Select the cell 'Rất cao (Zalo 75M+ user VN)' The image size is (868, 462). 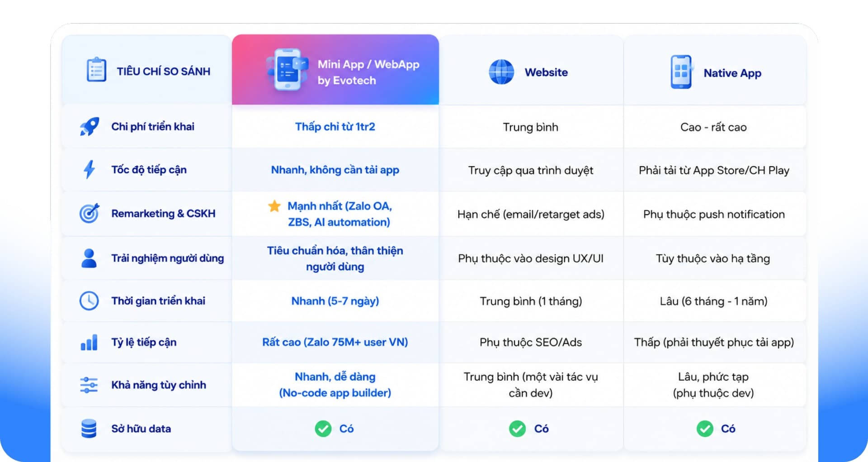pos(335,343)
